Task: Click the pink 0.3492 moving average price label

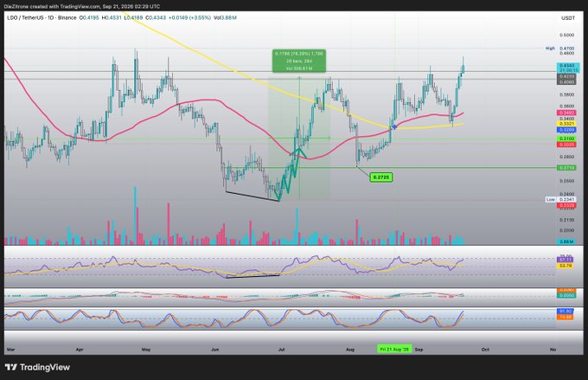Action: (x=566, y=113)
